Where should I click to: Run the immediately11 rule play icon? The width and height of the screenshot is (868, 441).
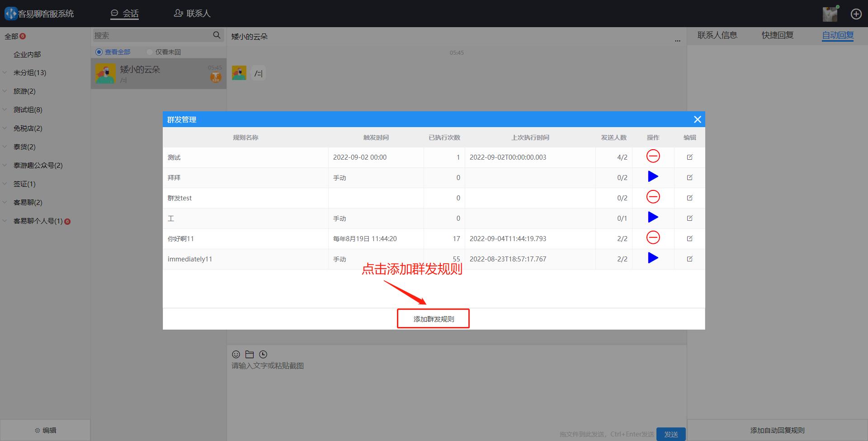pyautogui.click(x=652, y=258)
